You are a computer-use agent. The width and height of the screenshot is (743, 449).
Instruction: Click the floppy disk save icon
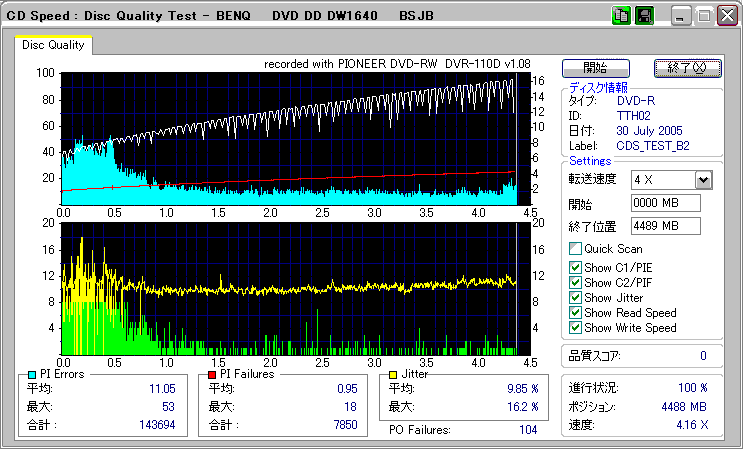[x=644, y=16]
